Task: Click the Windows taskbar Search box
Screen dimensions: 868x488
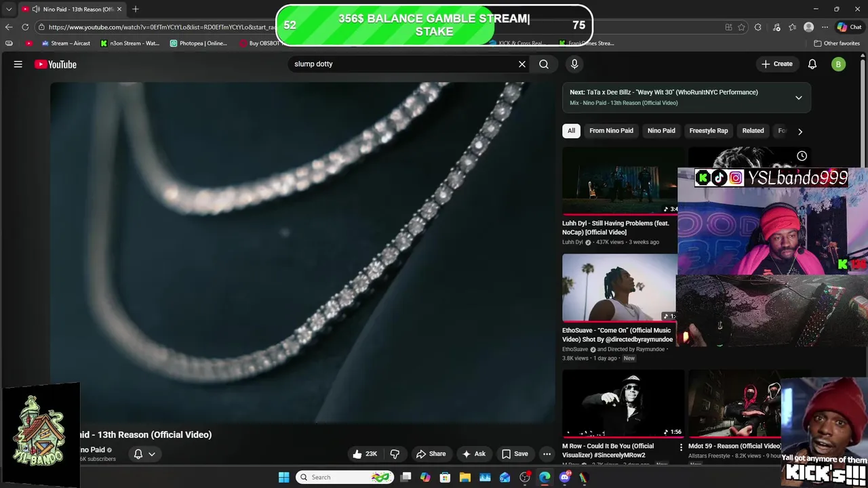Action: point(344,477)
